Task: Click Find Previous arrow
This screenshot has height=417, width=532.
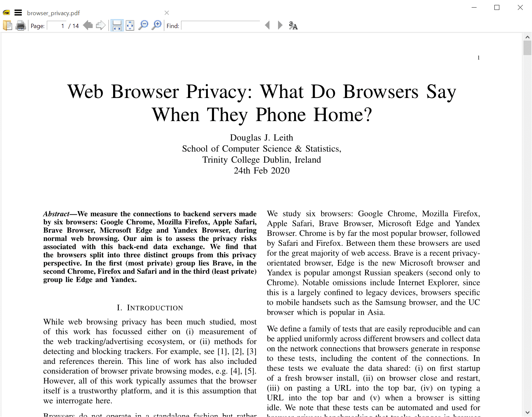Action: click(267, 25)
